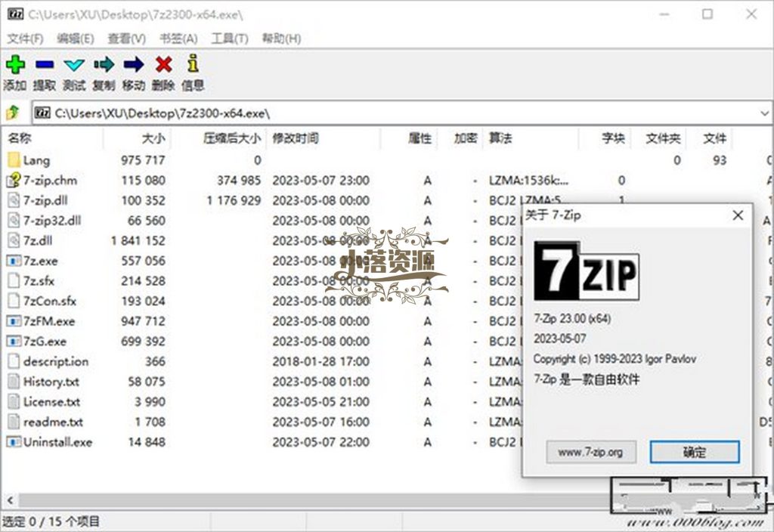Open the Bookmarks (书签) menu

point(178,39)
